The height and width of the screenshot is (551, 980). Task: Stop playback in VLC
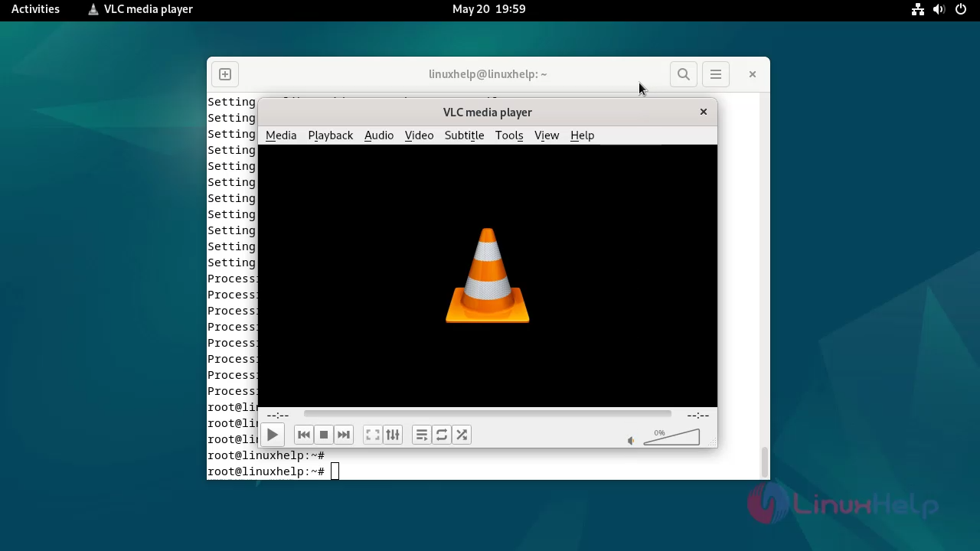324,435
